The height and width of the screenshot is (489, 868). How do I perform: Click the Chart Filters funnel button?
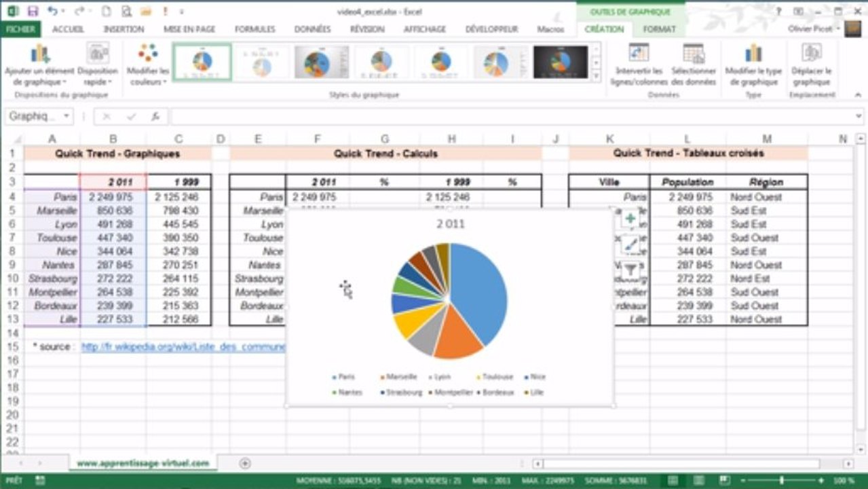[x=630, y=270]
